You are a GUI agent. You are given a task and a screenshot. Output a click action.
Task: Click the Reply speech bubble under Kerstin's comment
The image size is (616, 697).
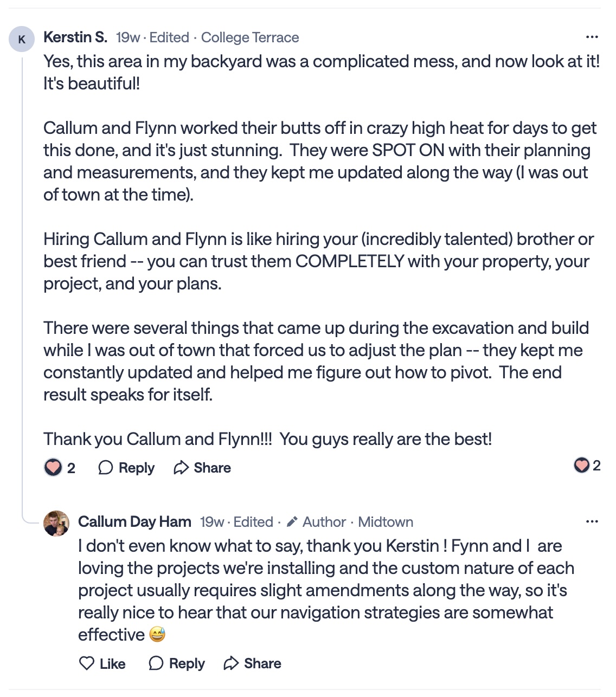click(105, 468)
